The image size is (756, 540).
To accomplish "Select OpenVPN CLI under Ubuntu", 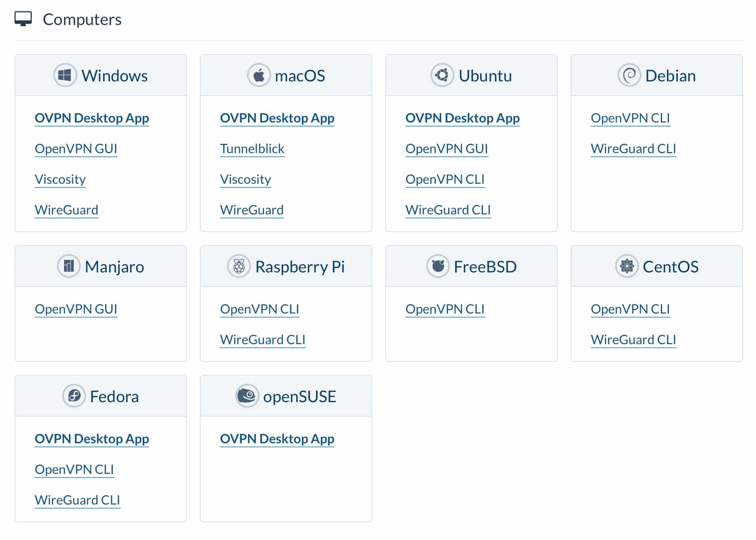I will pos(445,179).
